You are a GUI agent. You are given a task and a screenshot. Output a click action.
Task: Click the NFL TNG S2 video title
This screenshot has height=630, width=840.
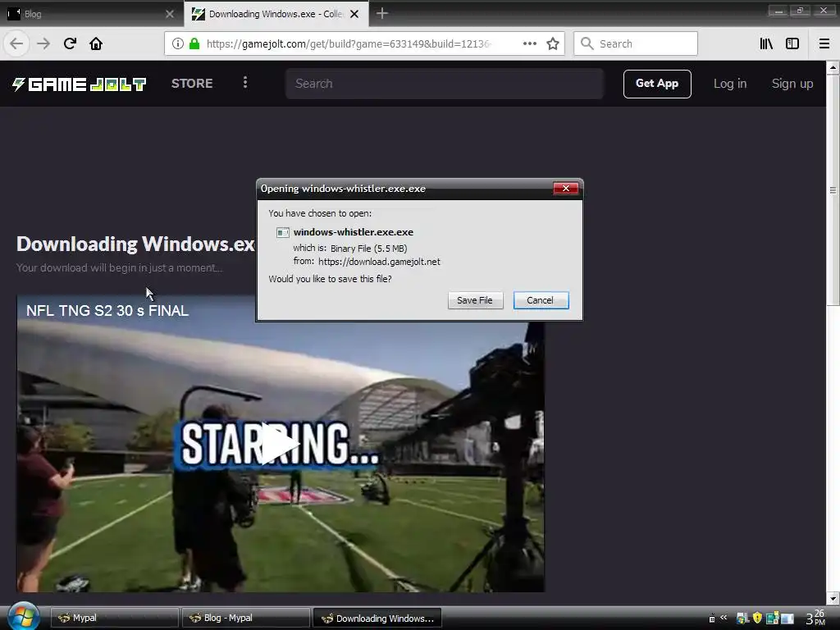107,311
